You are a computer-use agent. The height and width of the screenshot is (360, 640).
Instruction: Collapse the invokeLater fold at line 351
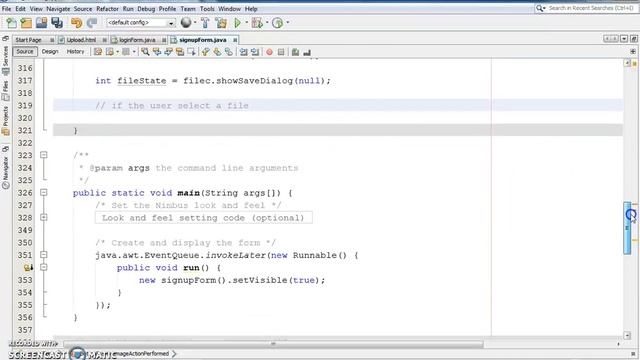(x=44, y=255)
